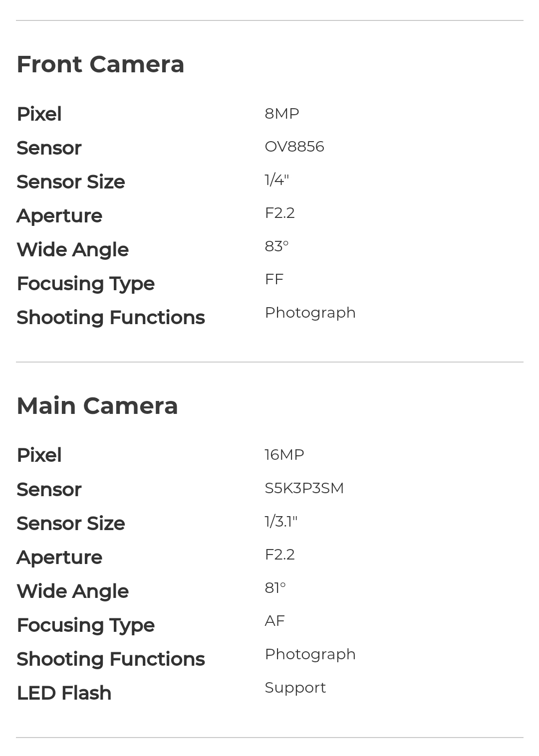This screenshot has width=539, height=756.
Task: Click the front camera Aperture label
Action: [x=59, y=216]
